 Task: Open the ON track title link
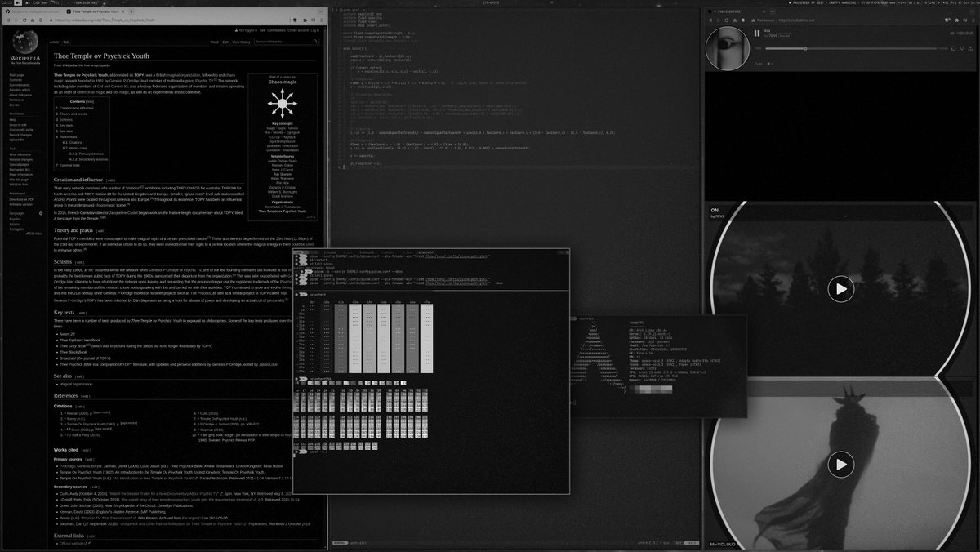715,209
